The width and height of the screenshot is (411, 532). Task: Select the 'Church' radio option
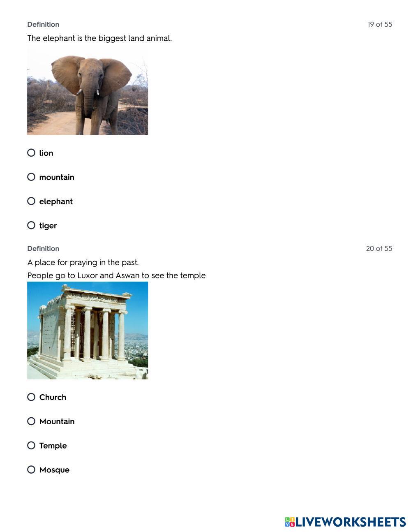pos(31,397)
